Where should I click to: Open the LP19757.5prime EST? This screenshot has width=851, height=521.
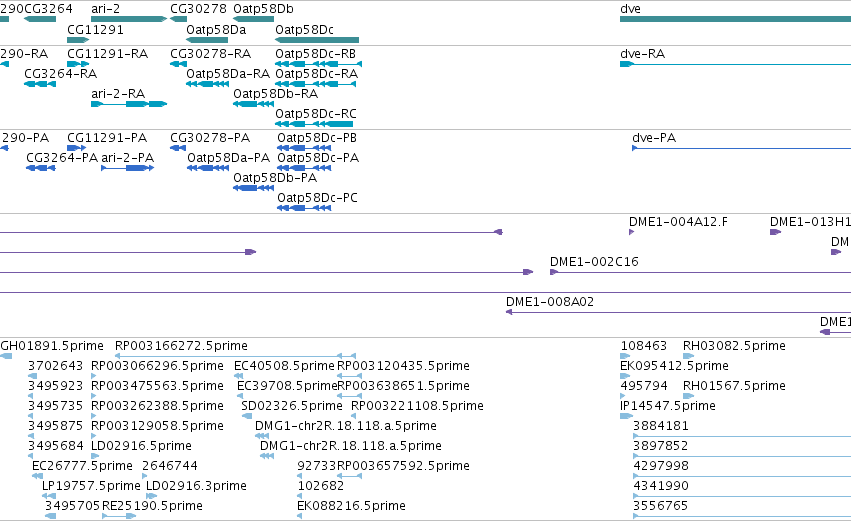(x=91, y=486)
